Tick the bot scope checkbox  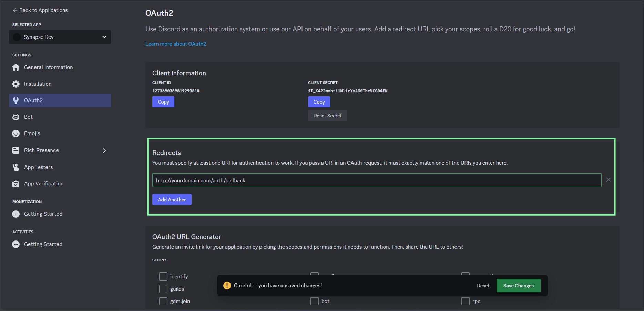pyautogui.click(x=315, y=301)
